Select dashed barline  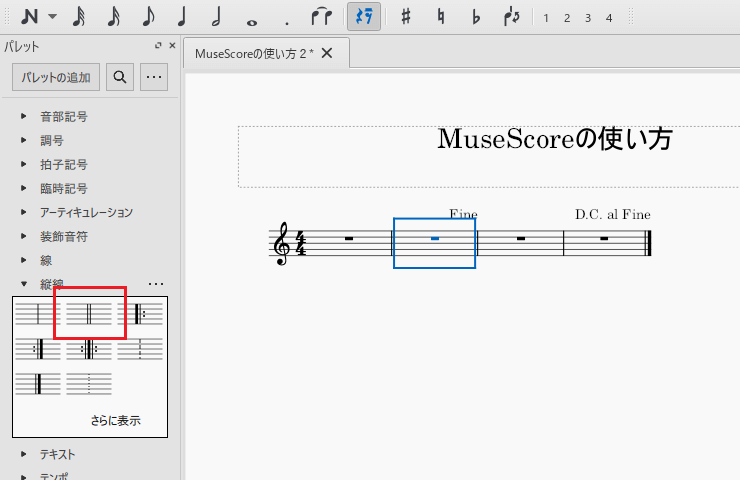[140, 349]
